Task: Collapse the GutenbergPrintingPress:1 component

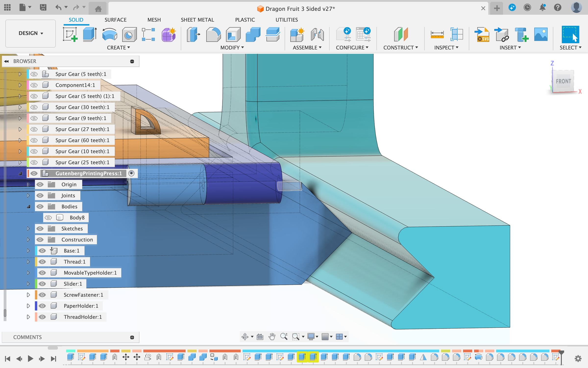Action: click(x=20, y=173)
